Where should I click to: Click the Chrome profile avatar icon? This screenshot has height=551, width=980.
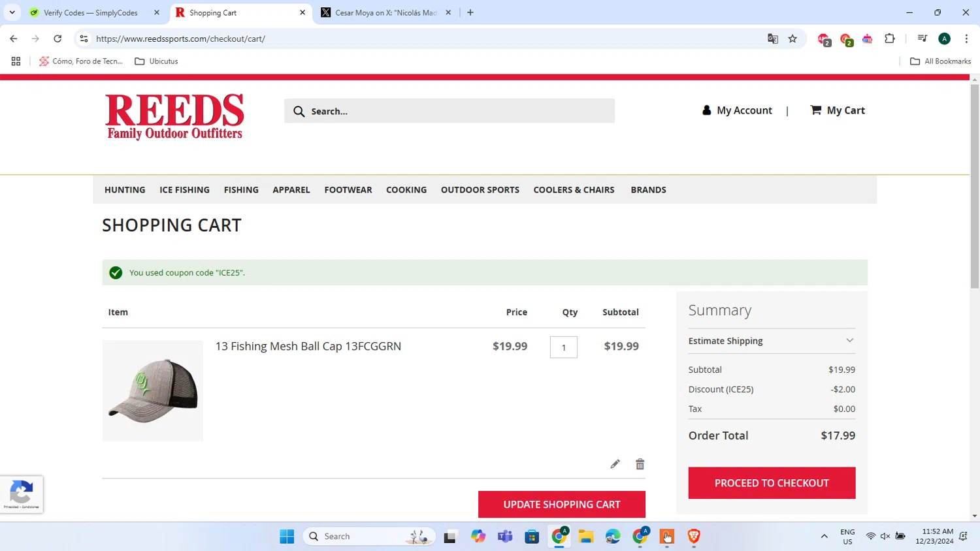click(944, 39)
